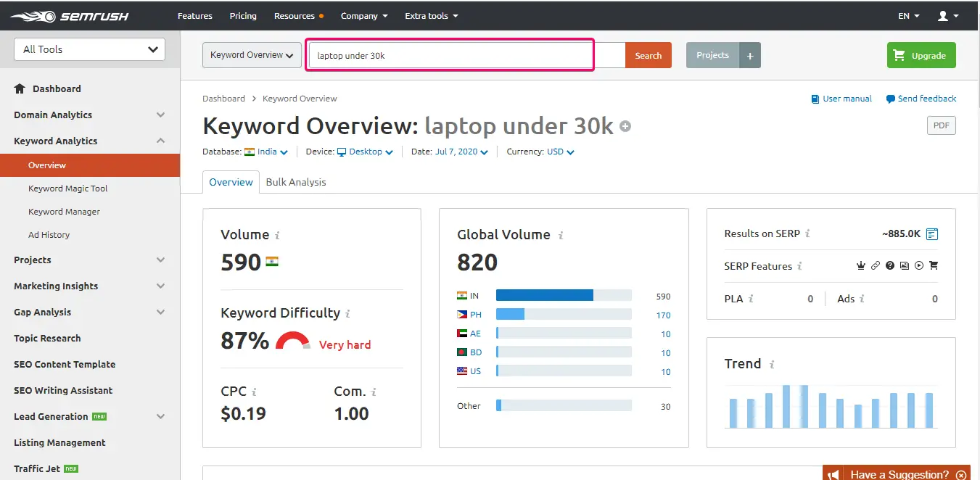Viewport: 980px width, 480px height.
Task: Click the question mark SERP feature icon
Action: [x=890, y=266]
